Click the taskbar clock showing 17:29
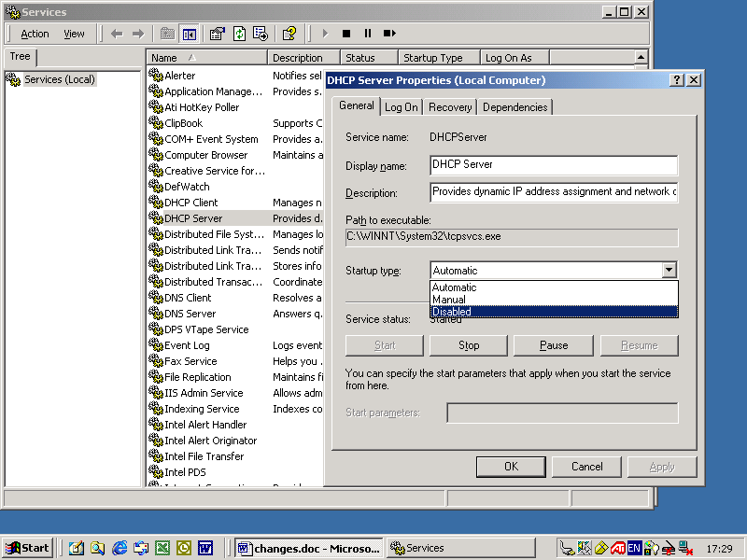The width and height of the screenshot is (747, 560). click(719, 549)
